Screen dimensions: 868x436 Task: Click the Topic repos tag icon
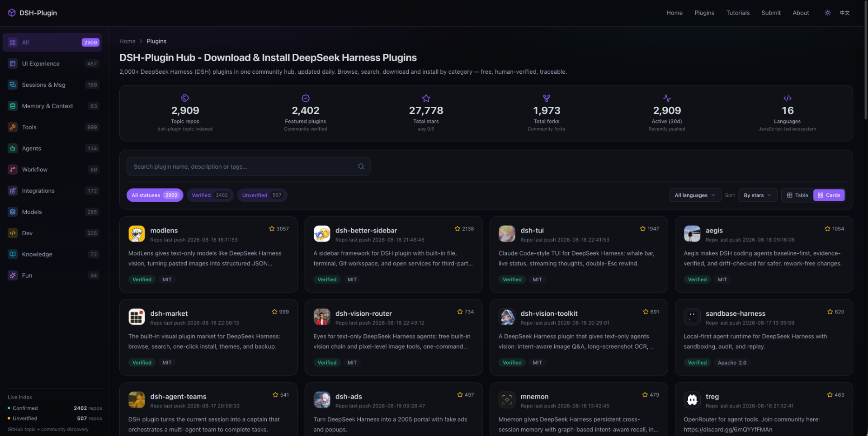(x=185, y=98)
